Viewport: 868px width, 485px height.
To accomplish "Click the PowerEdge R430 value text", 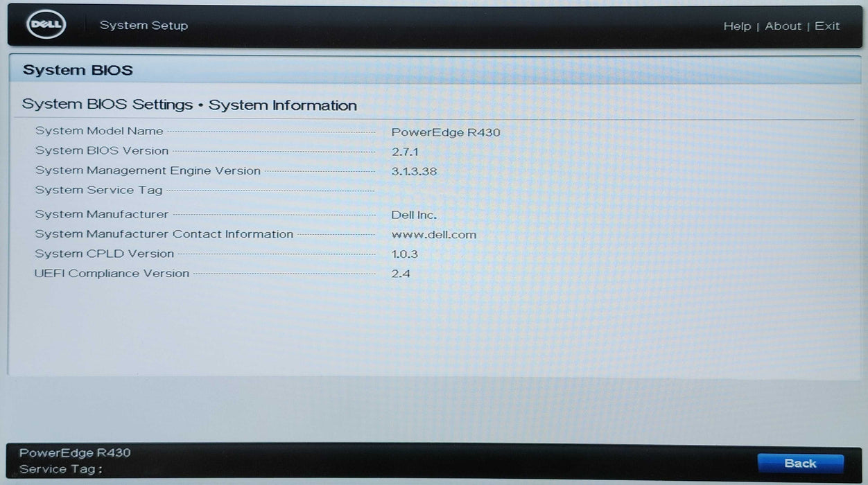I will click(x=446, y=132).
